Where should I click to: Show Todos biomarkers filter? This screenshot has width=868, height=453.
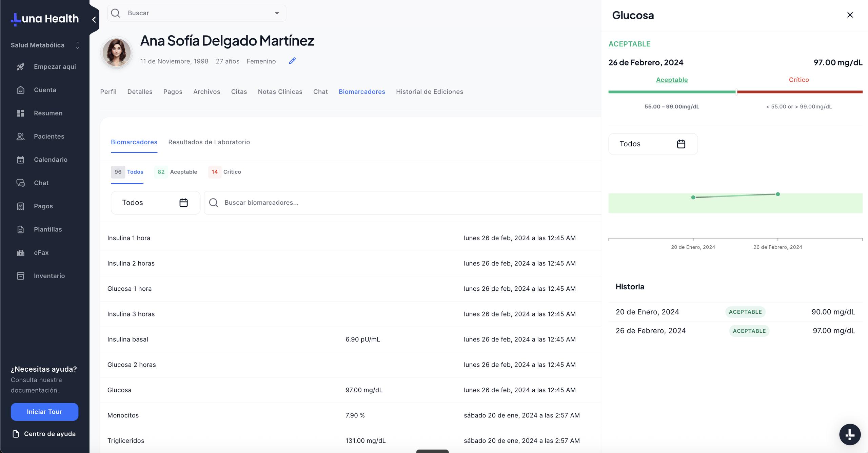click(127, 172)
